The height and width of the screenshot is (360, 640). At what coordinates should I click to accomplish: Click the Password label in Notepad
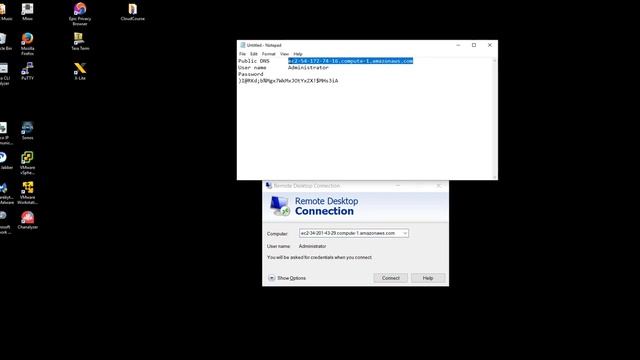click(x=251, y=74)
